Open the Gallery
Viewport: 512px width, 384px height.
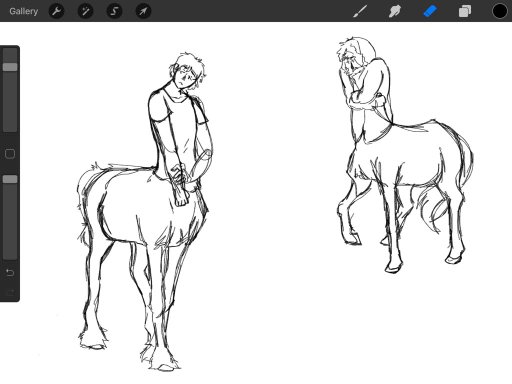[x=23, y=11]
